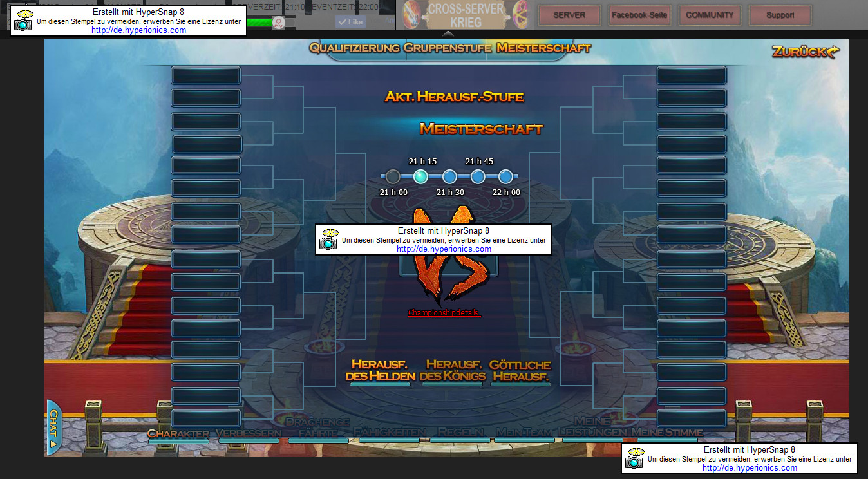Open the Charakter menu item
This screenshot has height=479, width=868.
(178, 433)
